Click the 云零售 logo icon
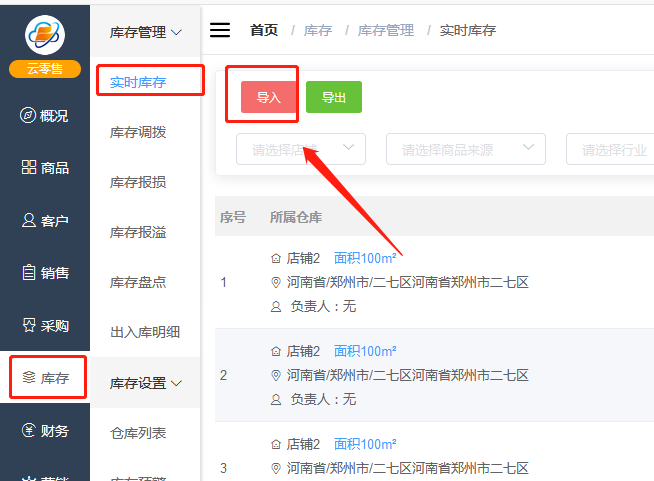The height and width of the screenshot is (481, 654). click(x=45, y=35)
